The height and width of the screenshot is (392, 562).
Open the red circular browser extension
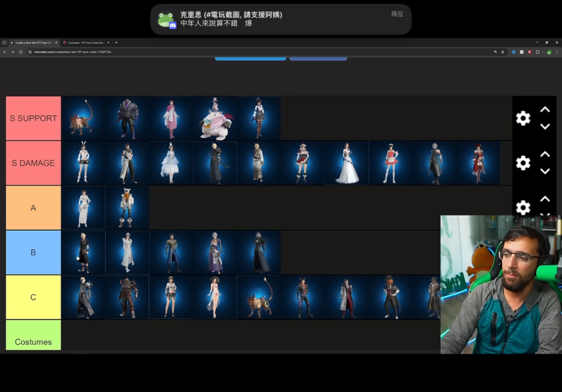pyautogui.click(x=530, y=52)
